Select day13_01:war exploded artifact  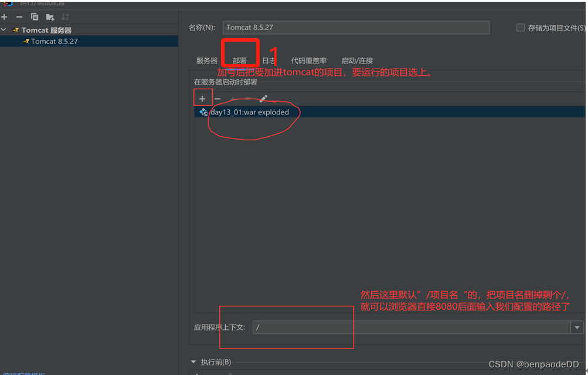tap(390, 112)
